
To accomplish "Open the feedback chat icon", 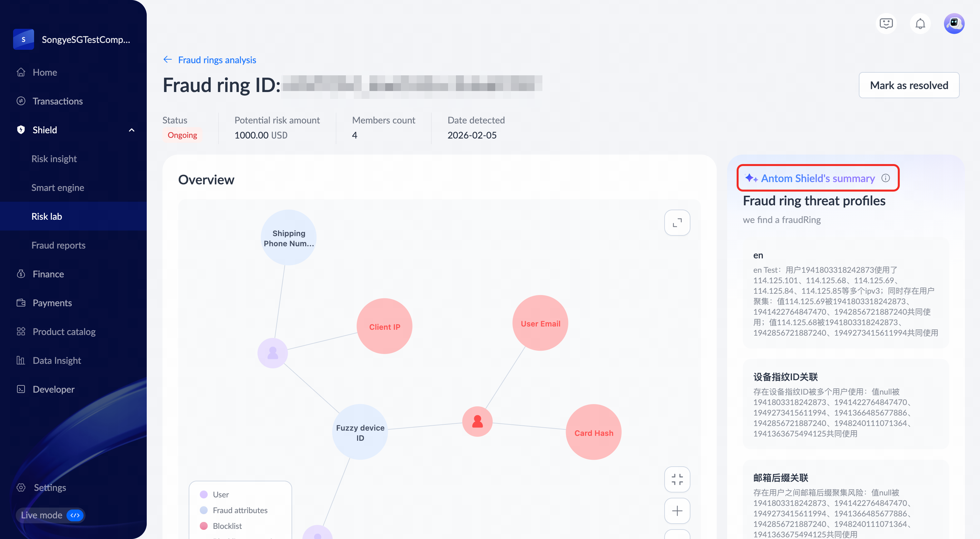I will coord(886,24).
